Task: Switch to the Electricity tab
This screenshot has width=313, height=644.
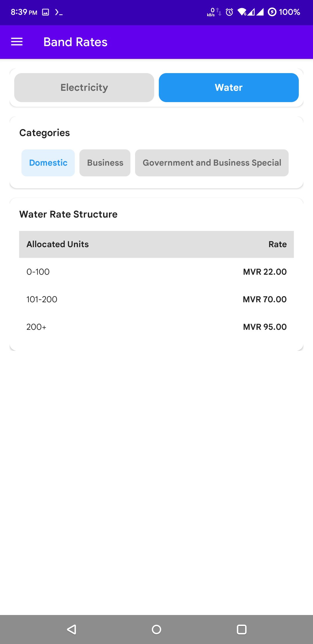Action: click(84, 88)
